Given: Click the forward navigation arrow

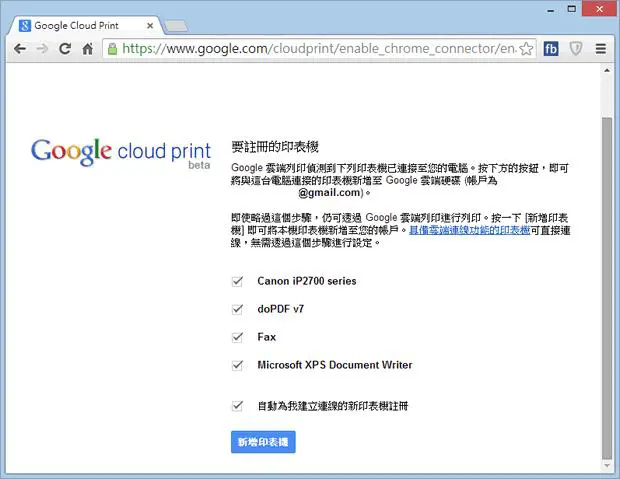Looking at the screenshot, I should [x=42, y=49].
